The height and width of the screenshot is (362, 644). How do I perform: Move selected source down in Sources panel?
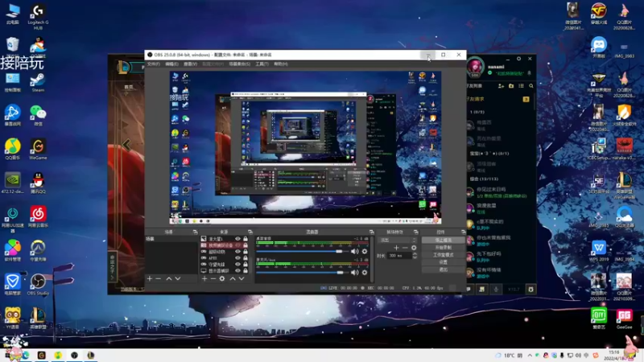(242, 278)
